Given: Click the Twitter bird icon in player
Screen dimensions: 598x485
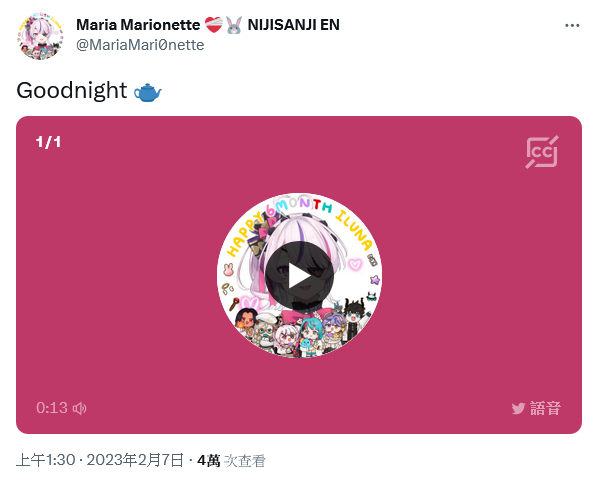Looking at the screenshot, I should 518,408.
